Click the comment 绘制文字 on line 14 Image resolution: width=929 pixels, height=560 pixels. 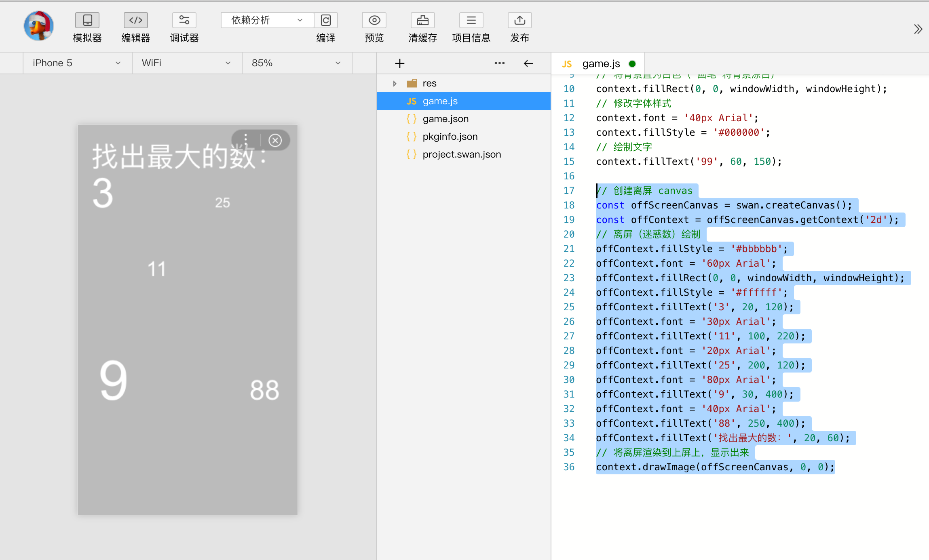[x=624, y=147]
